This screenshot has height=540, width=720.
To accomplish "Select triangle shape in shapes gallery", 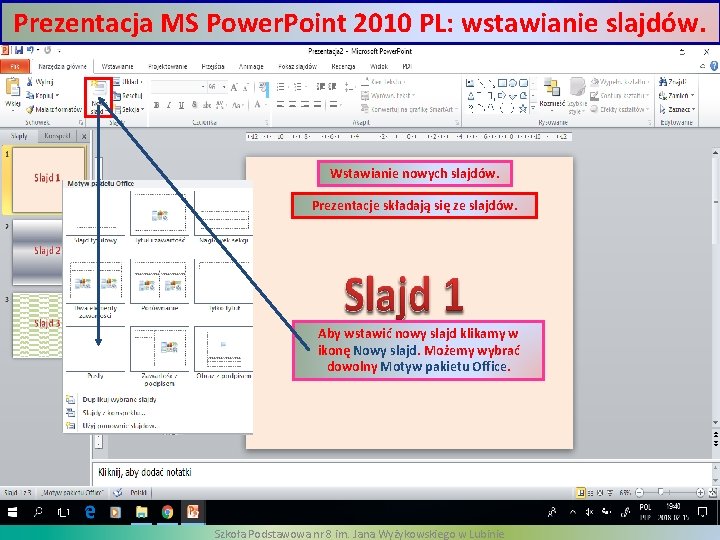I will (471, 96).
